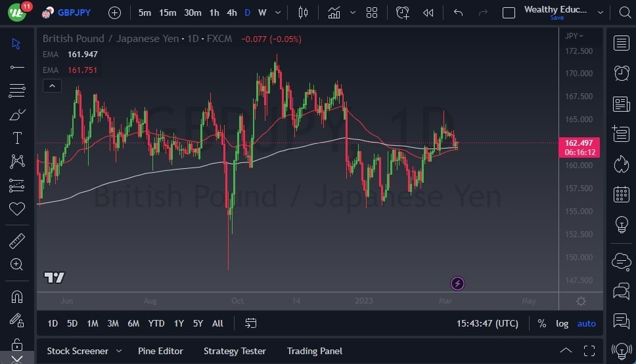Open the ideas lightbulb panel

click(x=622, y=225)
